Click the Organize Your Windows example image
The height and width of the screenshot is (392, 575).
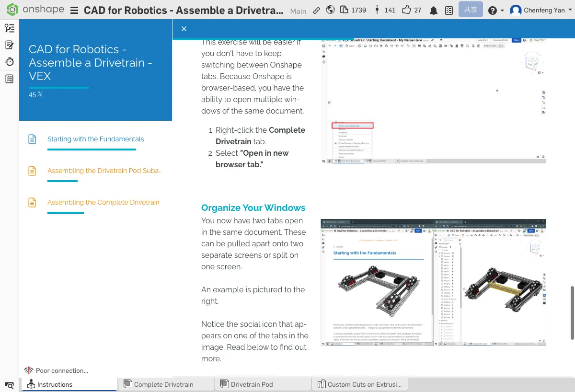pyautogui.click(x=433, y=282)
